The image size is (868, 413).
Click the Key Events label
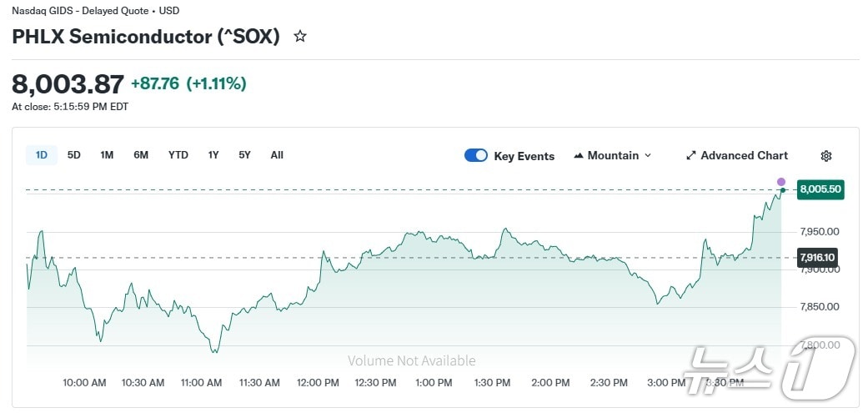point(524,156)
